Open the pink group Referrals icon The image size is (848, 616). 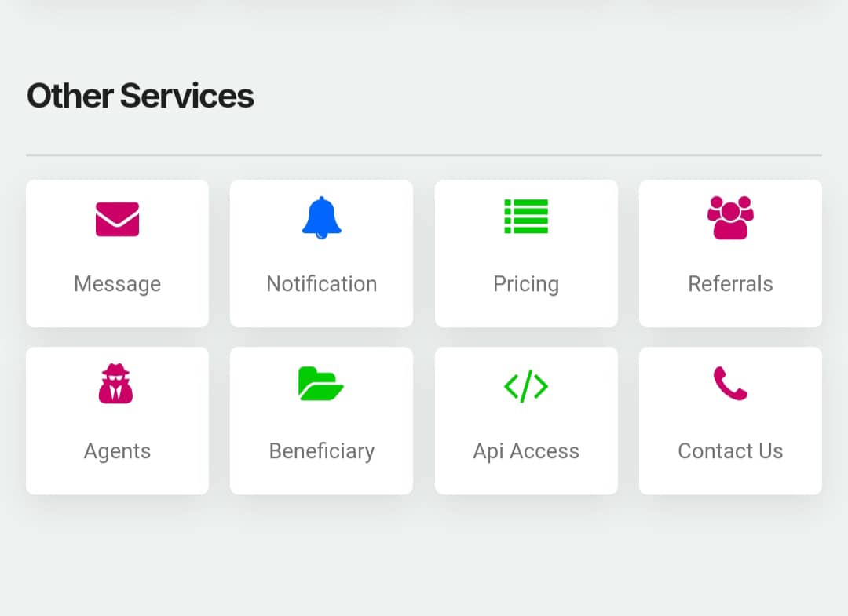[x=730, y=217]
